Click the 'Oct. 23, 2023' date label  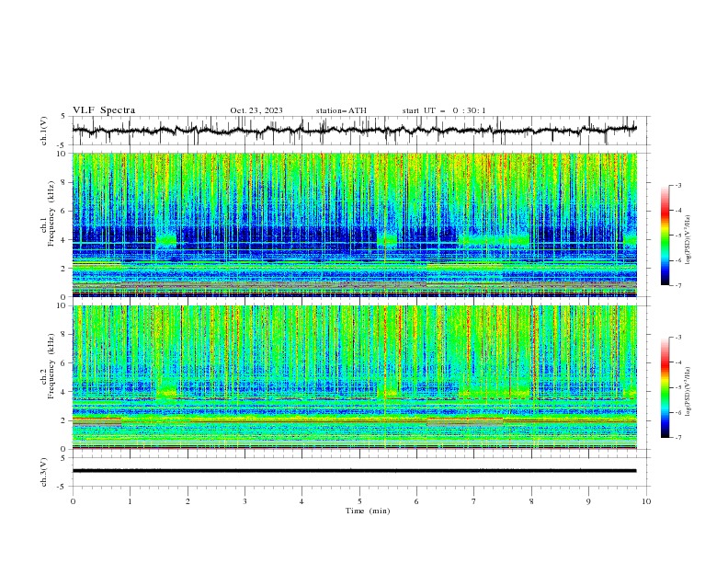click(256, 110)
